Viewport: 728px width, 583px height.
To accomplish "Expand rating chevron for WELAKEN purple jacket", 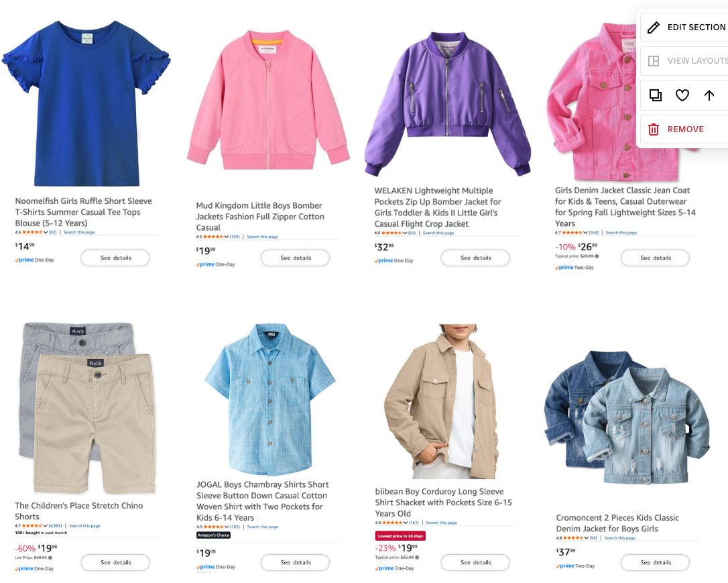I will pos(405,233).
